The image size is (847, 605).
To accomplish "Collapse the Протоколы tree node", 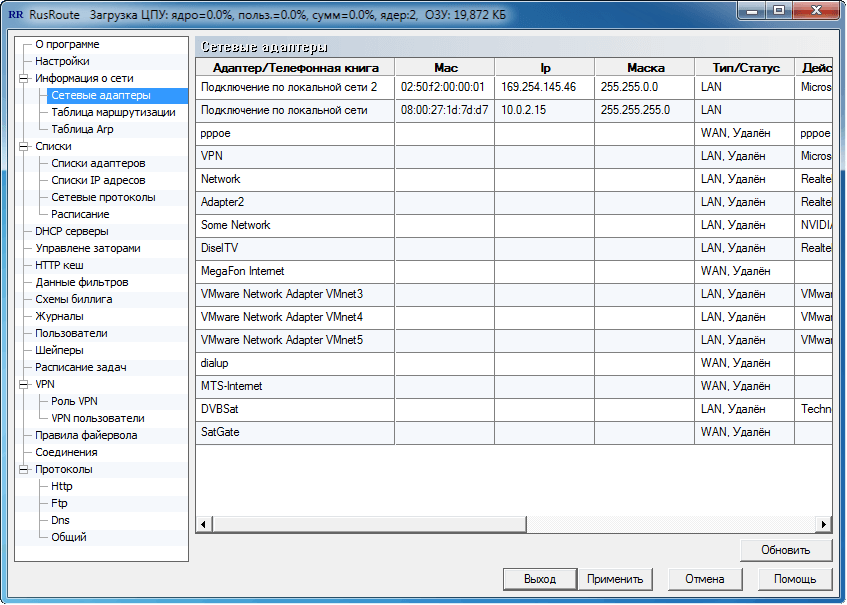I will pyautogui.click(x=23, y=469).
